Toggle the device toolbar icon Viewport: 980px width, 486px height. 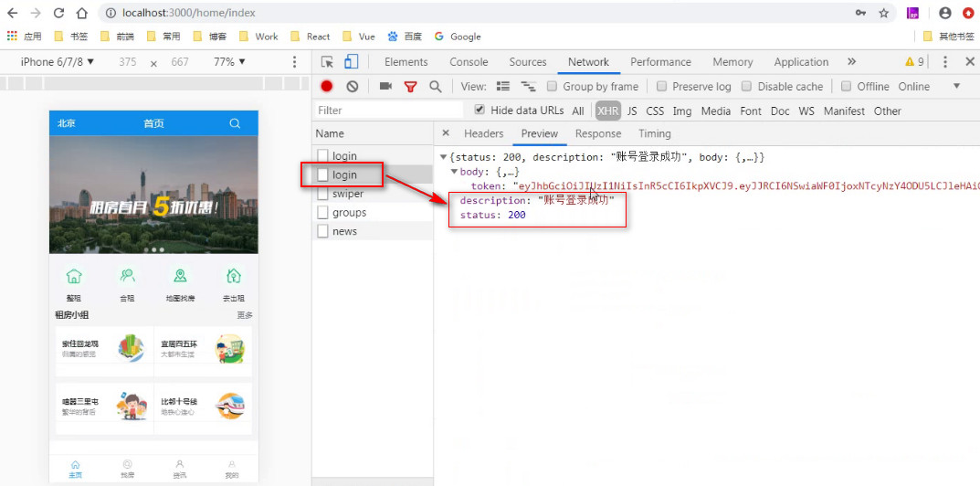(x=351, y=61)
